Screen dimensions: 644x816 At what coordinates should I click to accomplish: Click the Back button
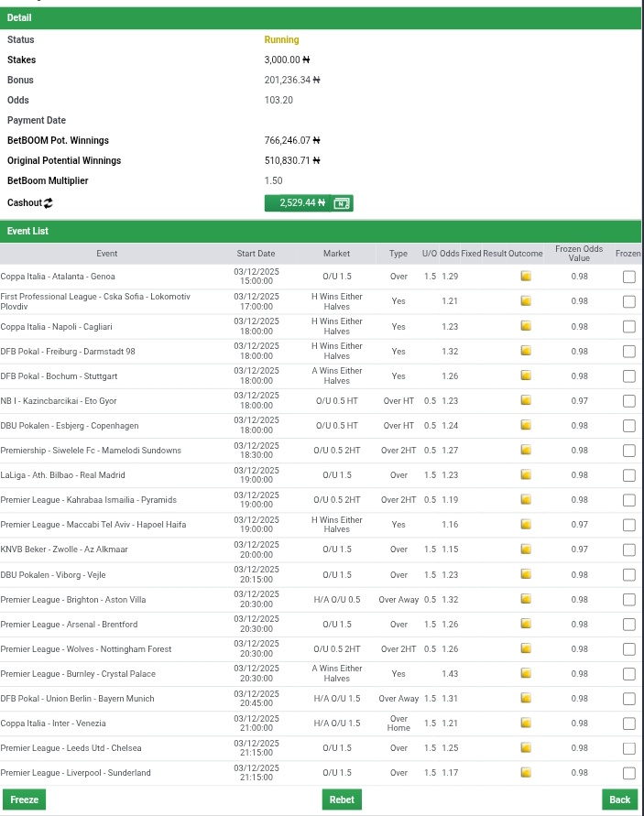619,800
